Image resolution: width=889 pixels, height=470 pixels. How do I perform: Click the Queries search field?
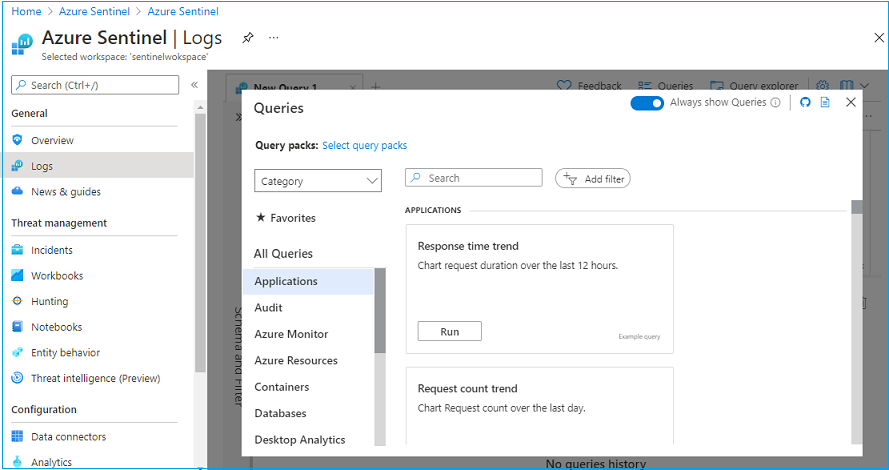pos(473,177)
